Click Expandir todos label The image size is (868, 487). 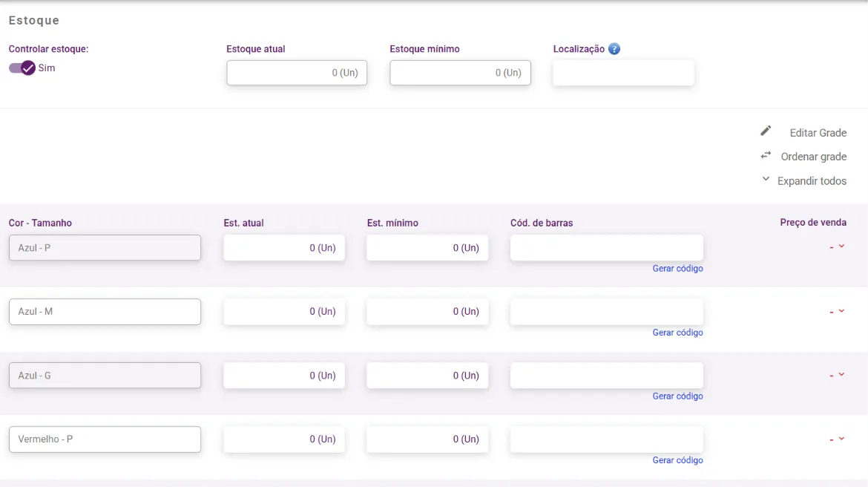pos(812,181)
